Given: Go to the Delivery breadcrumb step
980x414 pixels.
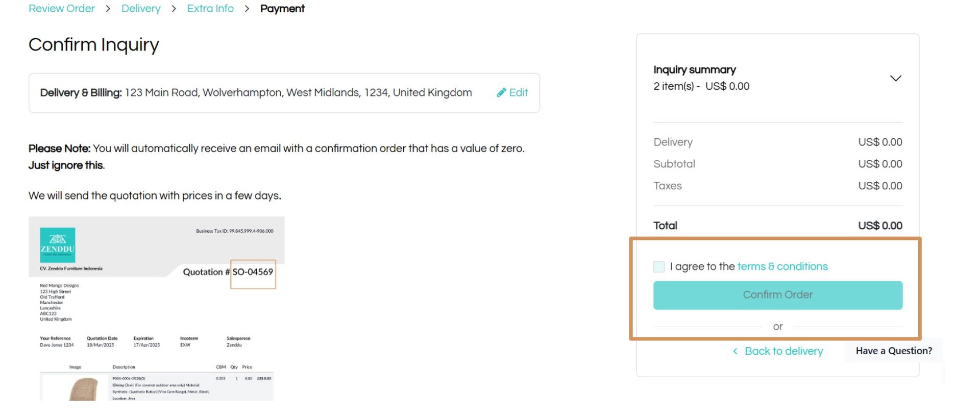Looking at the screenshot, I should pos(141,9).
